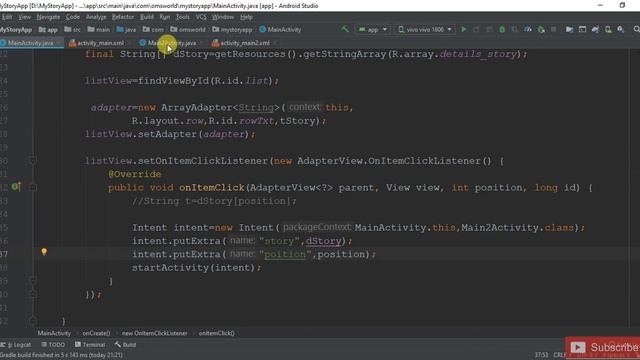
Task: Click the 'app' breadcrumb in navigation bar
Action: [48, 29]
